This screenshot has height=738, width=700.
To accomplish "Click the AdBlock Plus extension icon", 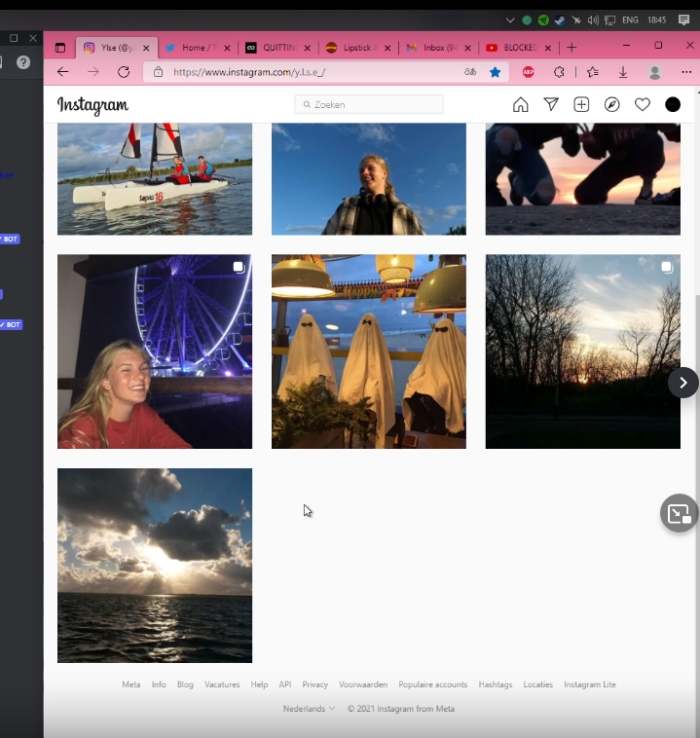I will coord(529,72).
